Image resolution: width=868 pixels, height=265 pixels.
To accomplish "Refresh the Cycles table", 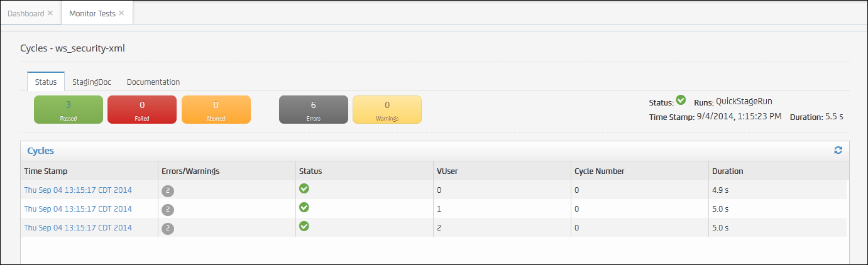I will pyautogui.click(x=838, y=150).
